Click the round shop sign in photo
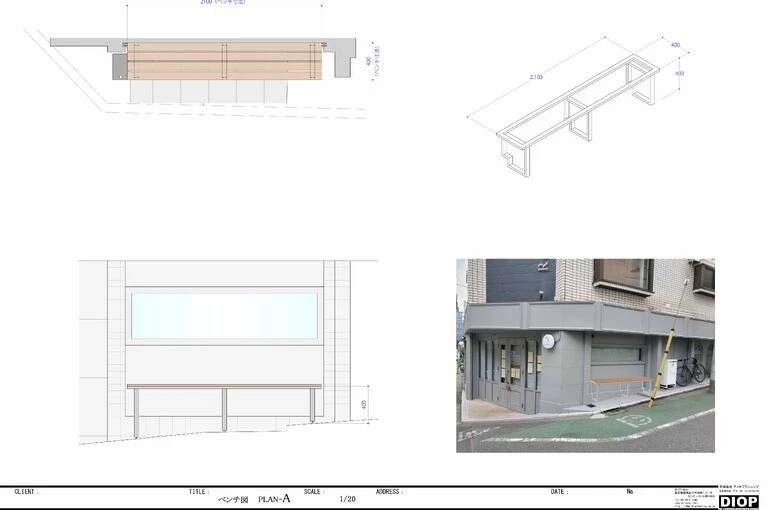Viewport: 770px width, 510px height. [549, 341]
